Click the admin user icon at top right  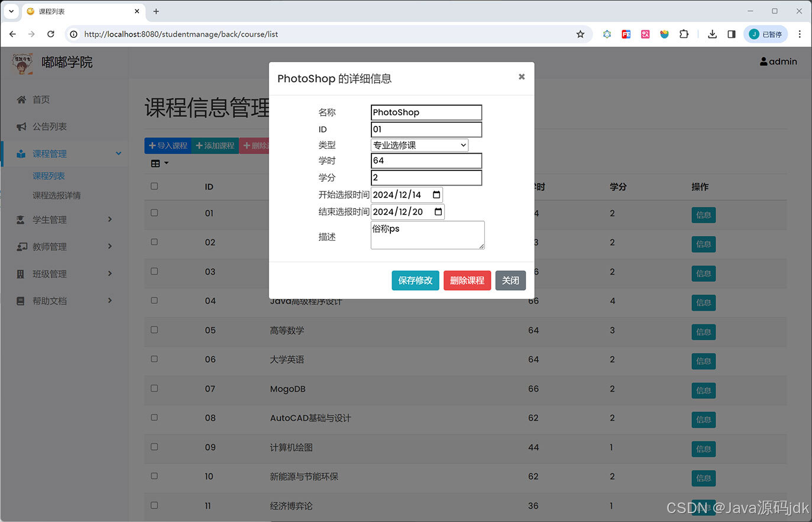tap(764, 61)
